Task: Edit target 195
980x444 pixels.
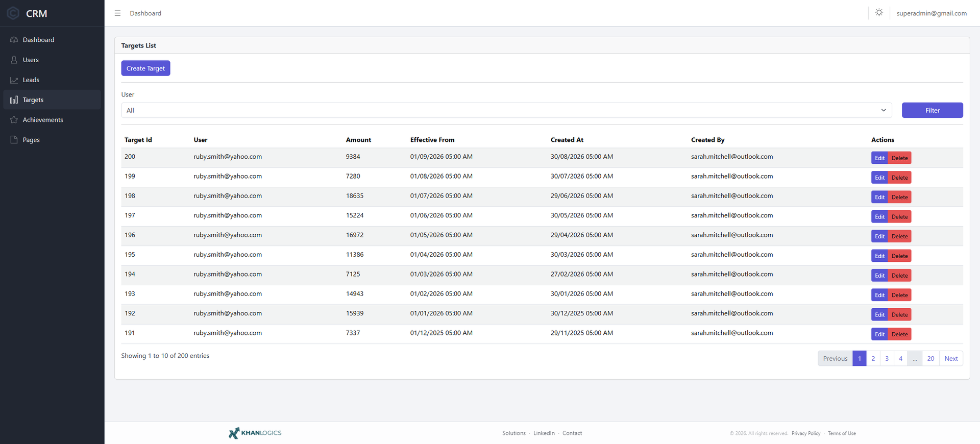Action: tap(879, 256)
